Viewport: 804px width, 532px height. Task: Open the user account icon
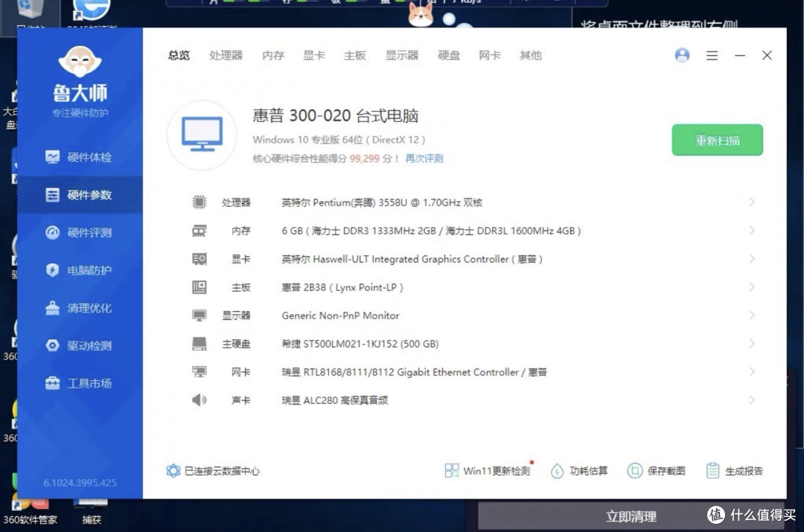pyautogui.click(x=682, y=55)
